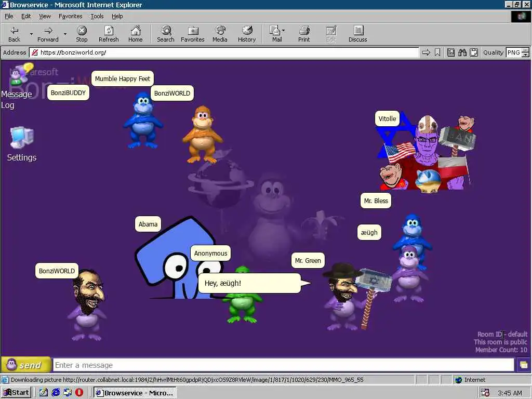The height and width of the screenshot is (399, 532).
Task: Click the Member Count: 10 text
Action: [501, 350]
